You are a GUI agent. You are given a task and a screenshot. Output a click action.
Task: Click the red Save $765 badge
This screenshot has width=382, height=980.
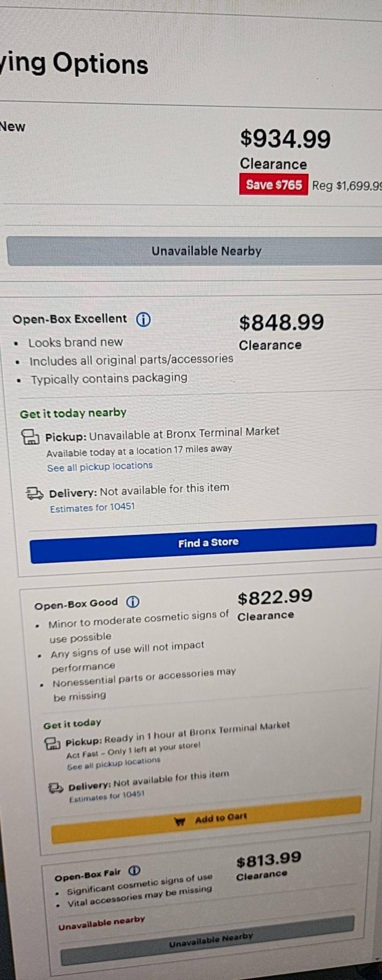pos(273,185)
